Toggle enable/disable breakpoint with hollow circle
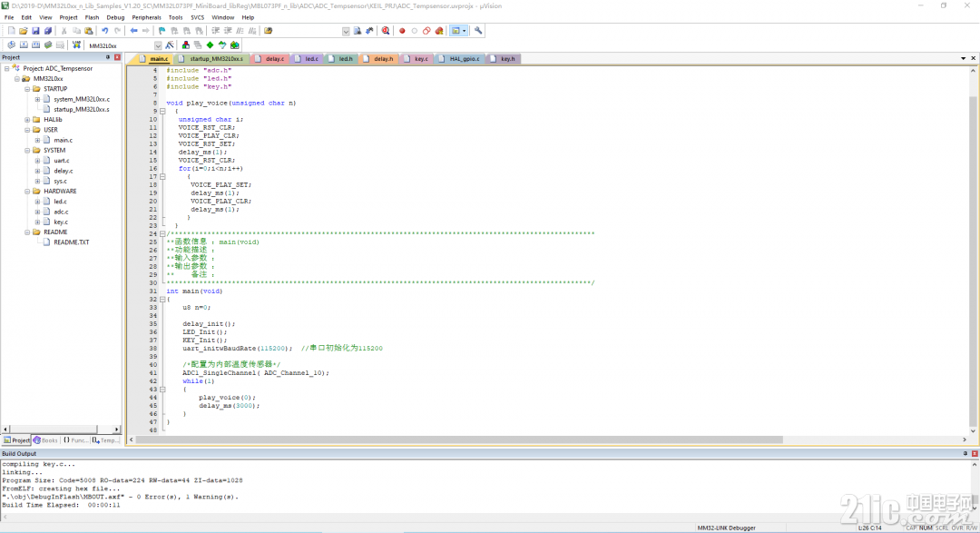 [415, 31]
